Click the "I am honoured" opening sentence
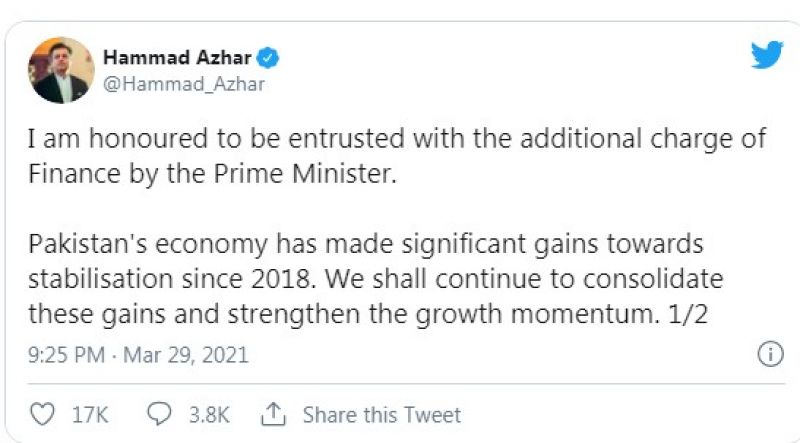Image resolution: width=800 pixels, height=443 pixels. tap(397, 140)
